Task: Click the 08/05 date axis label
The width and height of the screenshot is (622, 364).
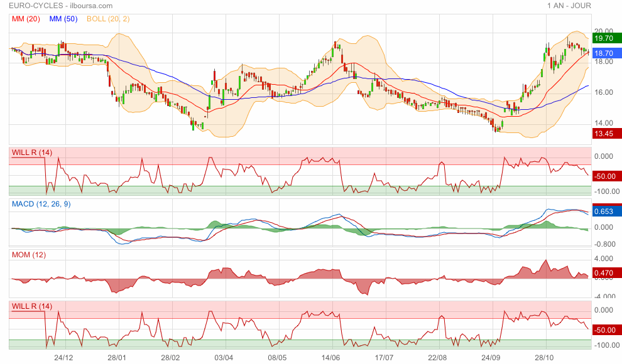Action: pos(277,358)
